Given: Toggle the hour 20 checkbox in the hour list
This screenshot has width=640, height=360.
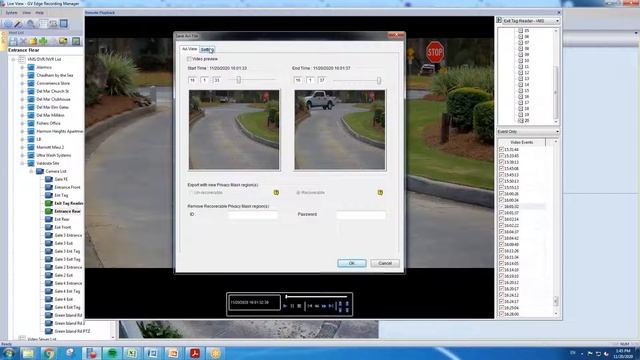Looking at the screenshot, I should tap(520, 121).
